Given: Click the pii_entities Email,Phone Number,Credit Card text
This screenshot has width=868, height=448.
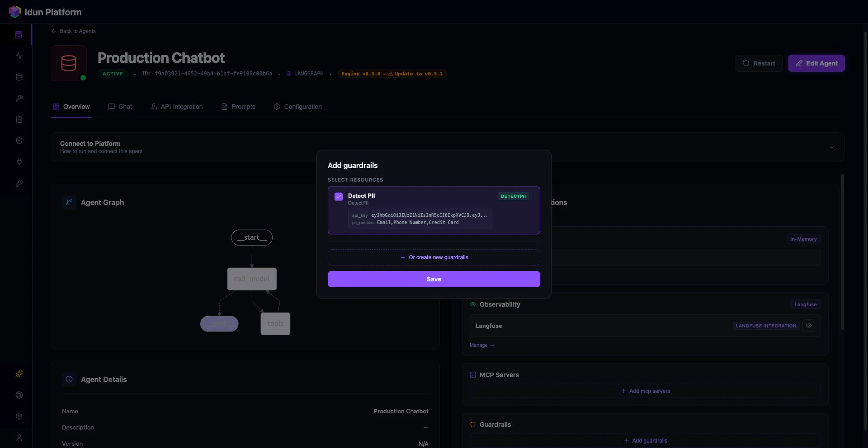Looking at the screenshot, I should coord(418,223).
